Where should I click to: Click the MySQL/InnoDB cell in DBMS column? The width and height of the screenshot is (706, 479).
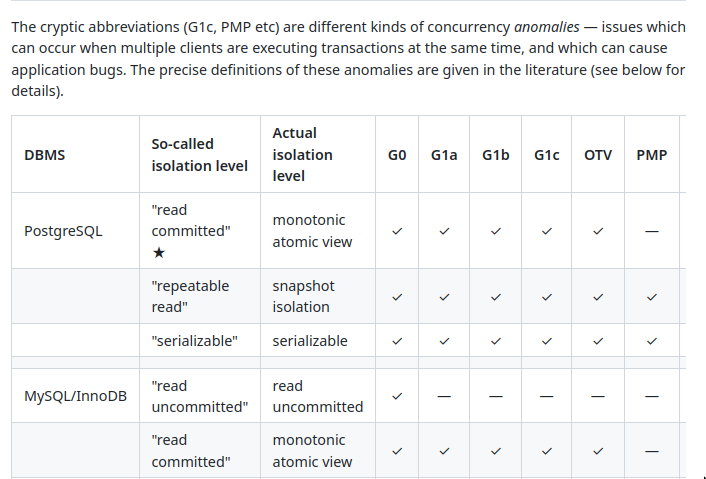[76, 396]
